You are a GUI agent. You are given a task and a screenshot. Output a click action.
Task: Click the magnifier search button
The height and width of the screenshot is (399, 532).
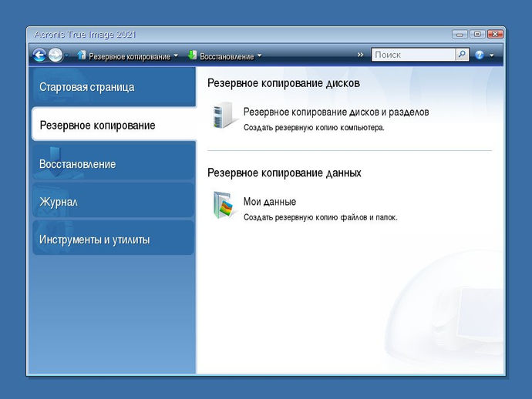click(462, 55)
